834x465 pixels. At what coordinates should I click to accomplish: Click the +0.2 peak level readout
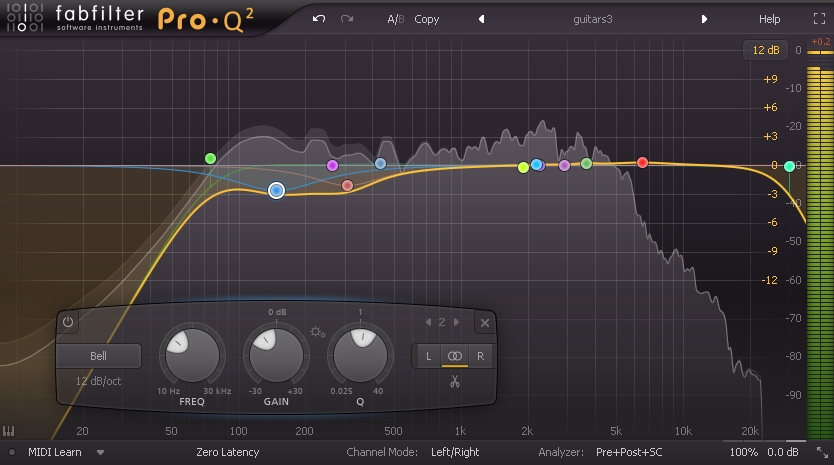pos(820,41)
